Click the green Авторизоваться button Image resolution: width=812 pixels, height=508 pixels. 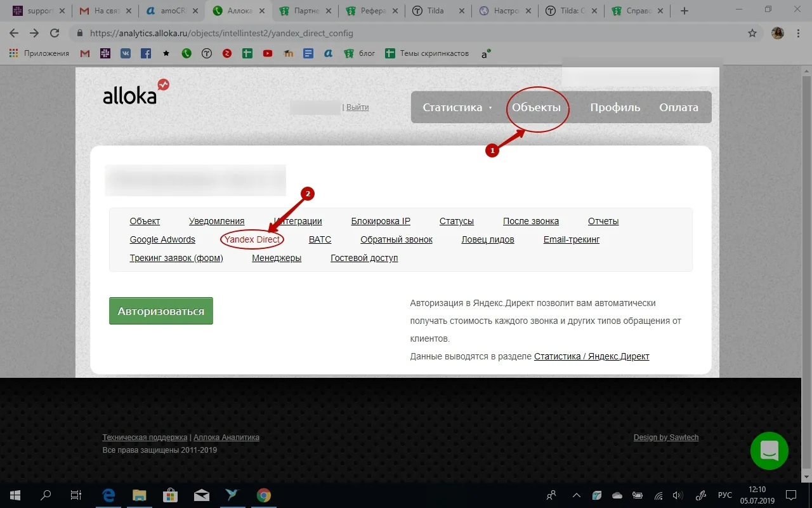[x=161, y=311]
